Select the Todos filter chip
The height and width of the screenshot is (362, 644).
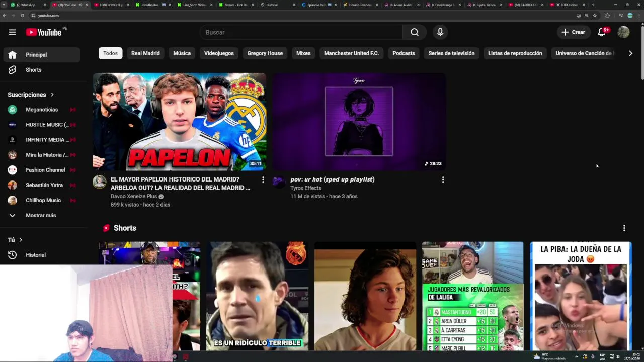110,53
